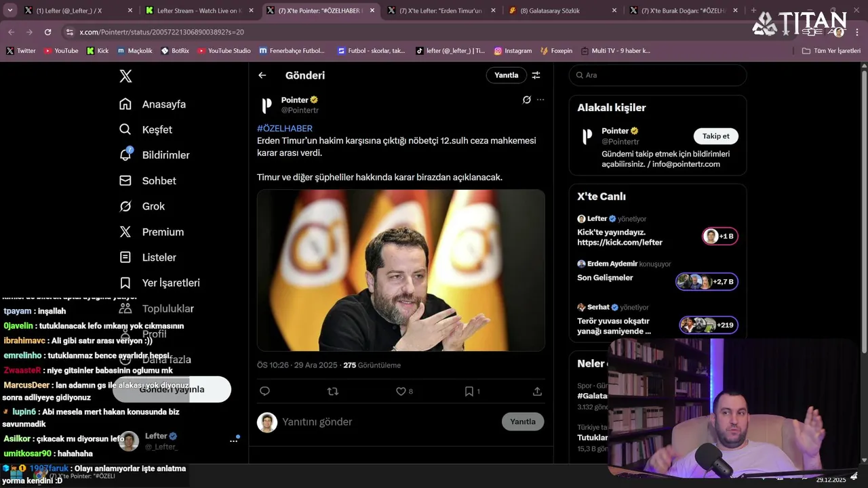Open Tüm Yer İşaretleri folder

[831, 51]
